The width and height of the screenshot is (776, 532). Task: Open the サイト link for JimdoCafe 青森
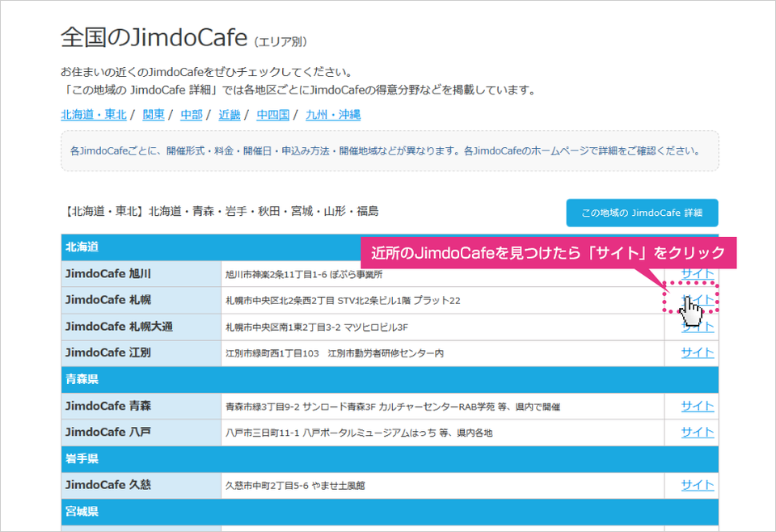click(x=698, y=407)
